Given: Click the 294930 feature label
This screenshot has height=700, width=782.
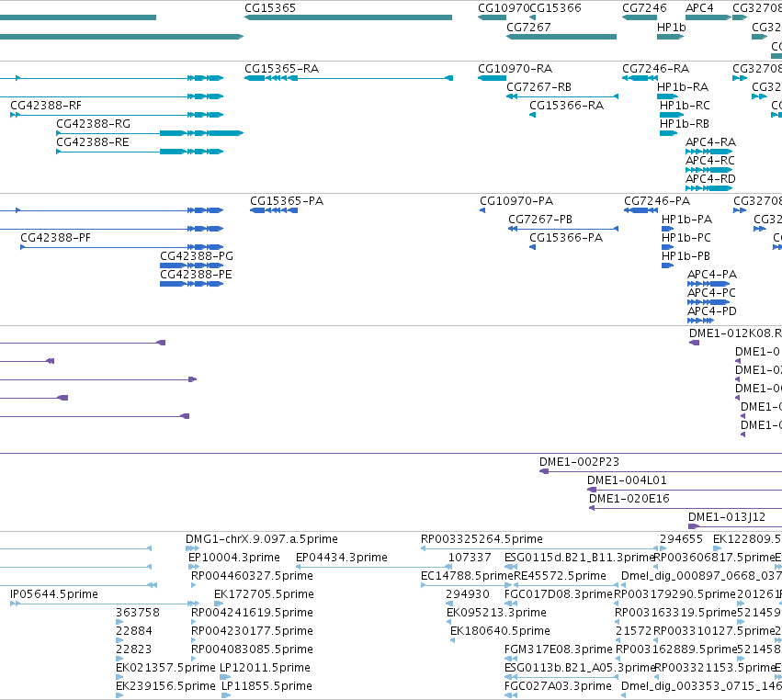Looking at the screenshot, I should tap(468, 594).
